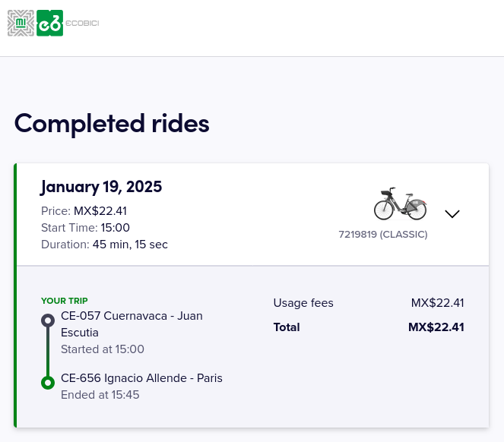Click the start station circle marker
The height and width of the screenshot is (442, 504).
pos(48,321)
